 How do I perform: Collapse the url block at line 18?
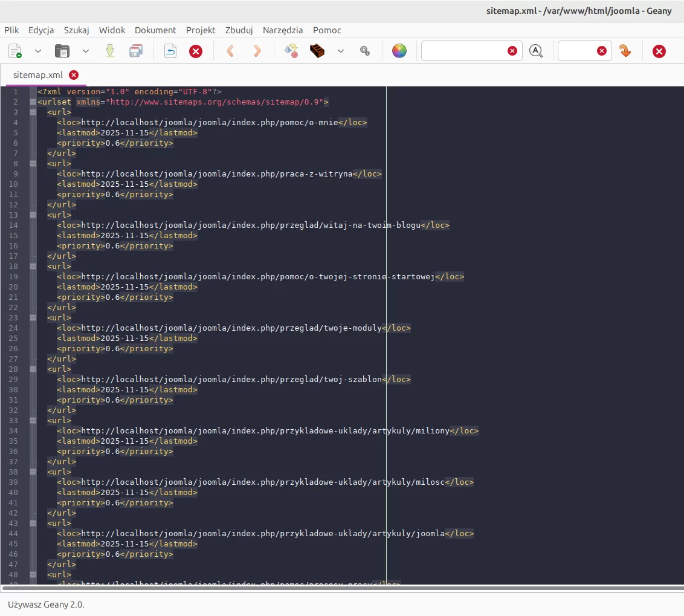click(33, 267)
